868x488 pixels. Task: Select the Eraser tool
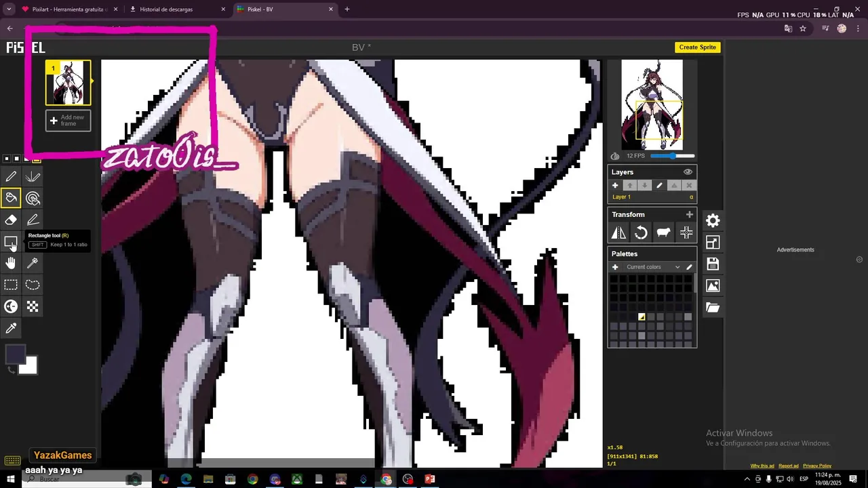[11, 220]
